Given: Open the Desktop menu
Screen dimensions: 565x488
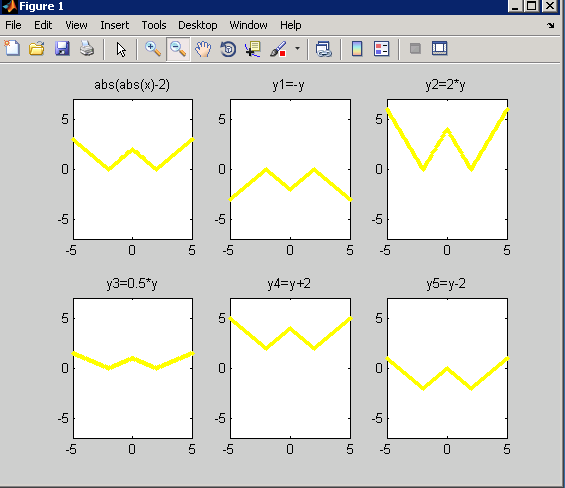Looking at the screenshot, I should tap(197, 25).
